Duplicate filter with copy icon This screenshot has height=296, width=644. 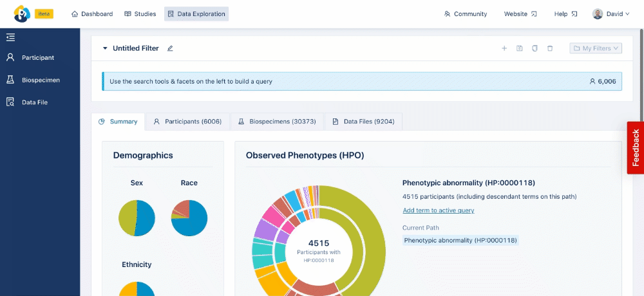535,48
